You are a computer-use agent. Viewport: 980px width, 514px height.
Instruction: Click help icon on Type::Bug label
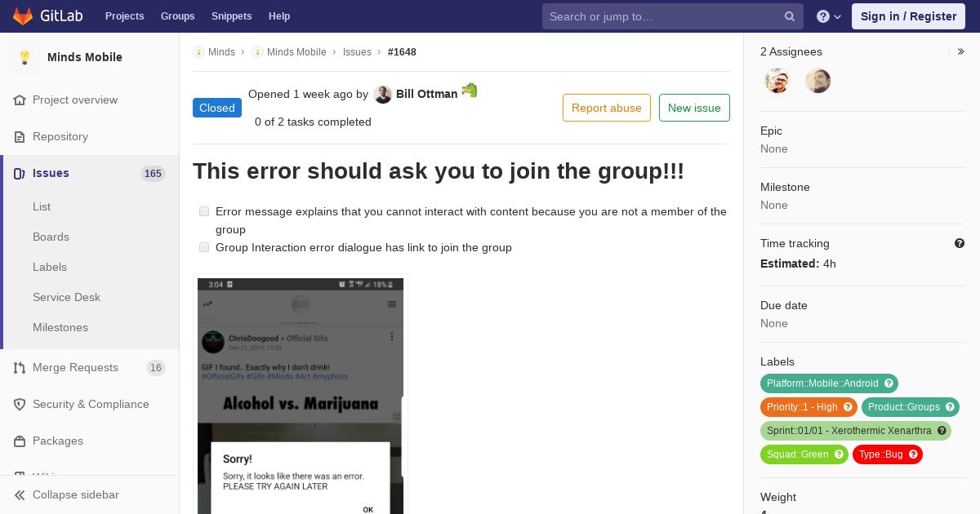pos(913,454)
